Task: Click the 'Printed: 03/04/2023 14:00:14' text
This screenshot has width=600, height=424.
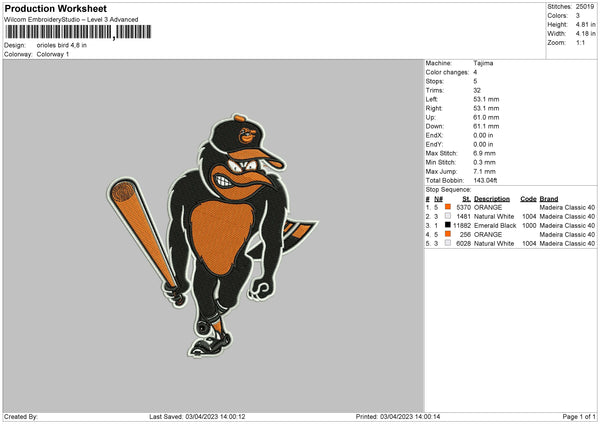Action: 398,417
